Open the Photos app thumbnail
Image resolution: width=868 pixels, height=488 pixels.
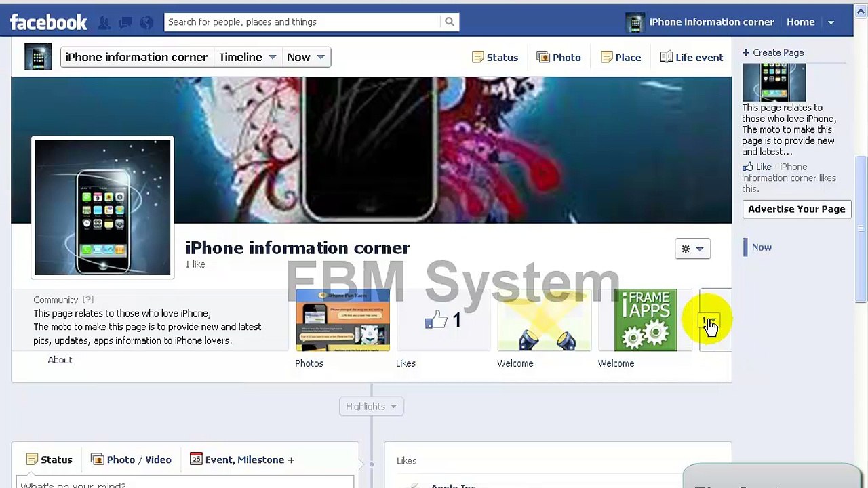pyautogui.click(x=342, y=320)
